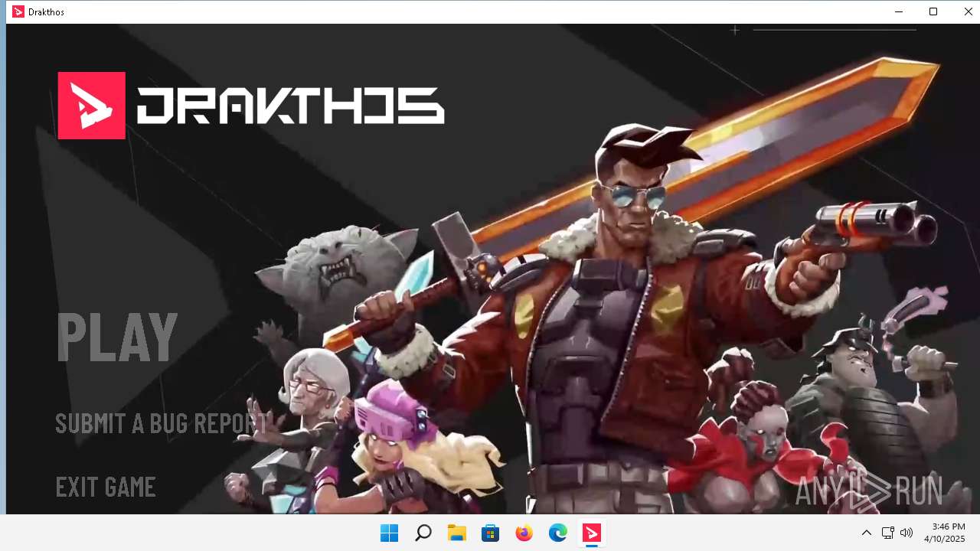Screen dimensions: 980x551
Task: Launch File Explorer from taskbar
Action: (456, 533)
